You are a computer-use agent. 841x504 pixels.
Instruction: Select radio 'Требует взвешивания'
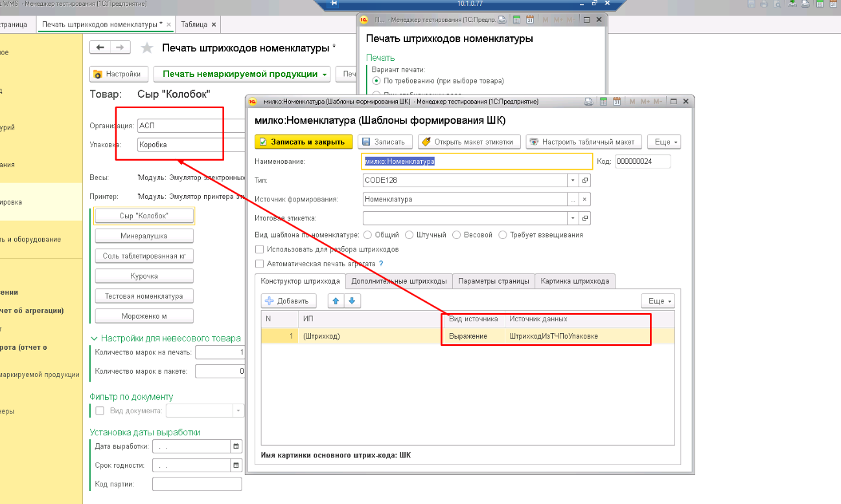coord(503,235)
